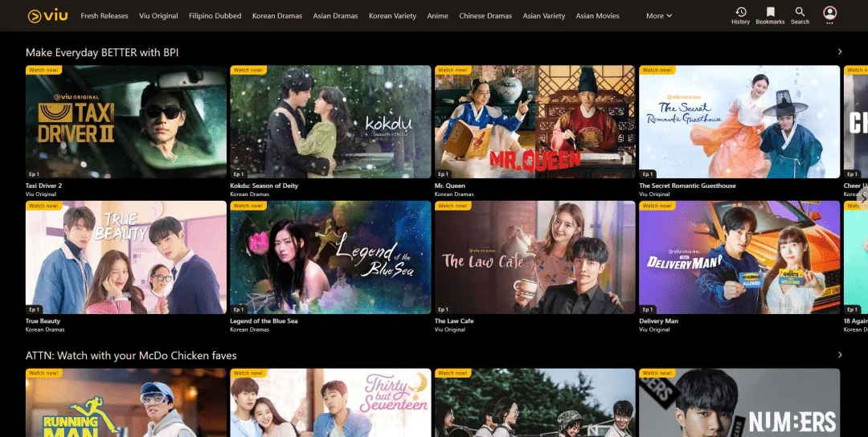Open the Bookmarks icon
This screenshot has height=437, width=868.
coord(770,11)
